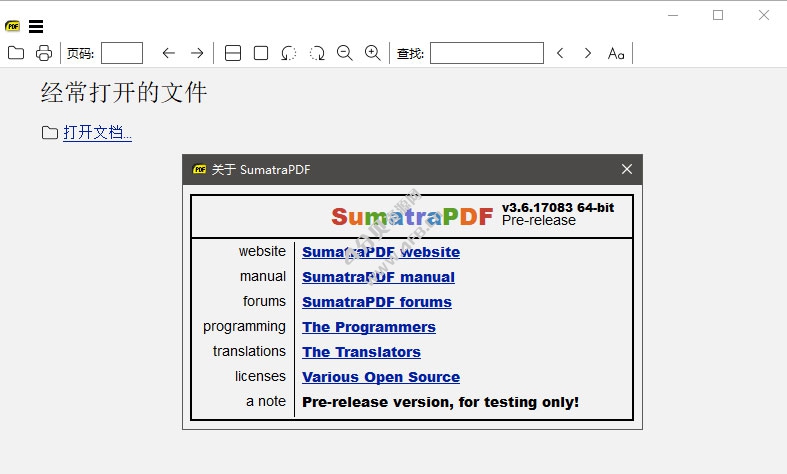Click the open file folder toolbar icon
Viewport: 787px width, 474px height.
[16, 53]
